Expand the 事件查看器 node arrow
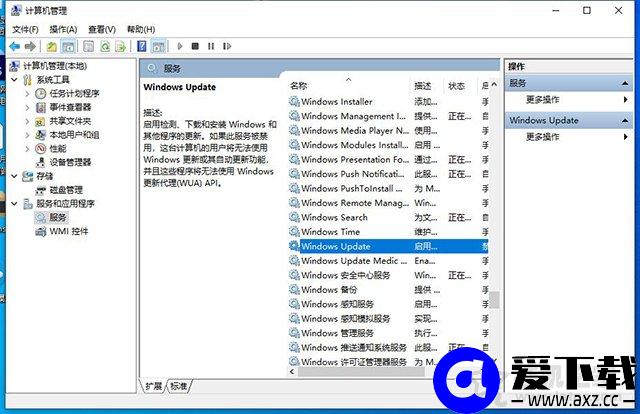This screenshot has height=414, width=640. [27, 107]
